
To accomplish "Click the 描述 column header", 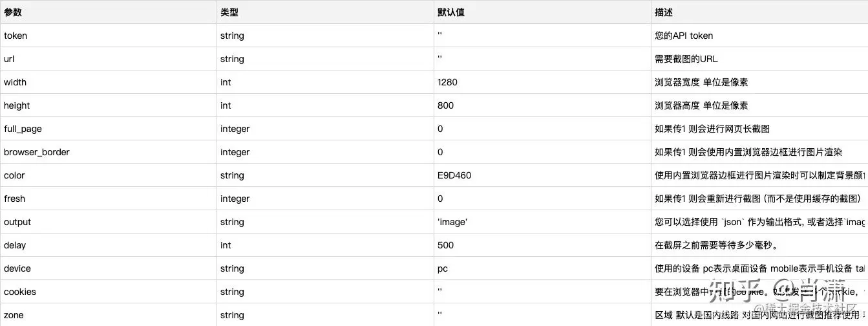I will (x=664, y=12).
